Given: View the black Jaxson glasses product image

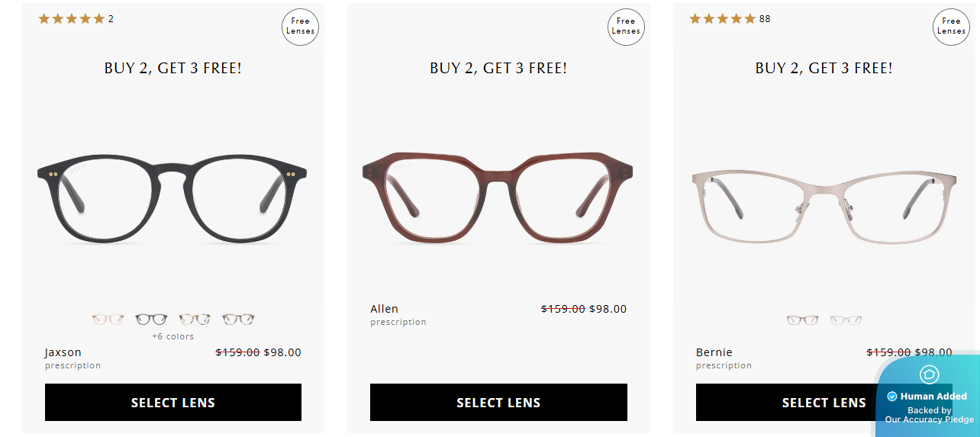Looking at the screenshot, I should coord(172,197).
